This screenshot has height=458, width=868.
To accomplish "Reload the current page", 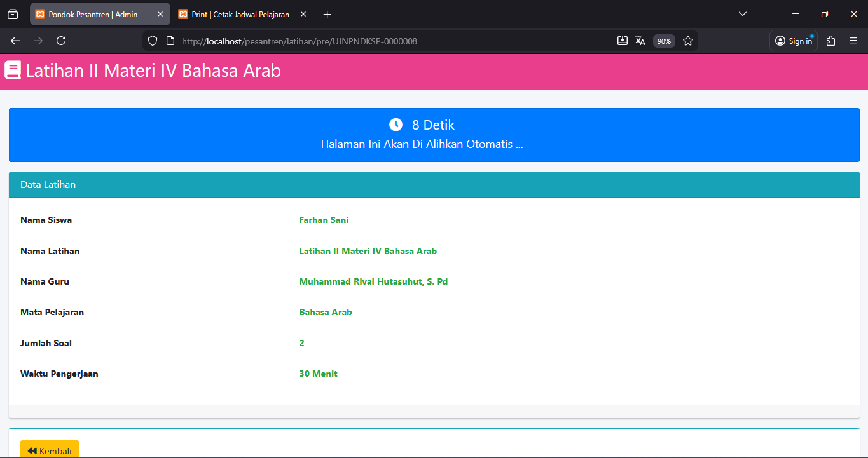I will 61,41.
